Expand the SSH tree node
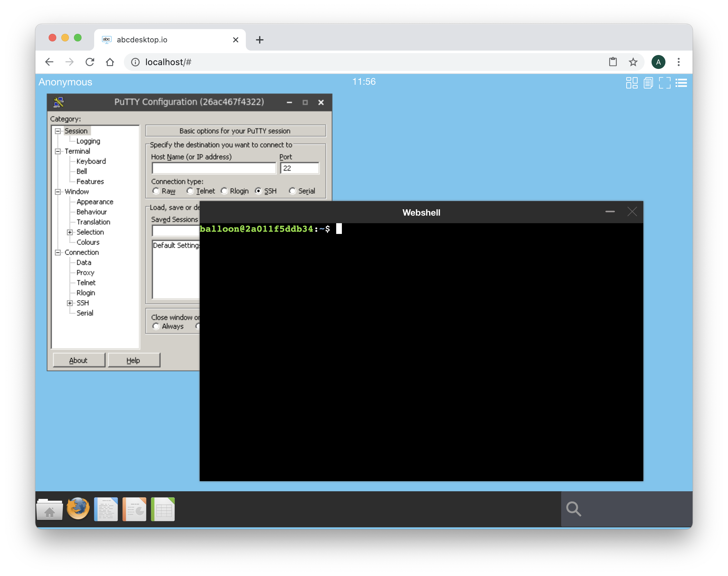The image size is (728, 576). click(x=70, y=303)
